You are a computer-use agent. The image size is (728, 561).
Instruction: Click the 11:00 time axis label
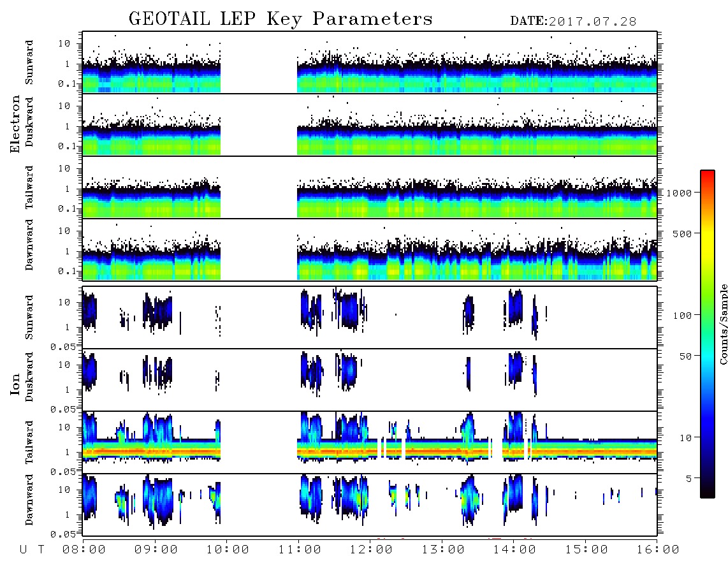300,550
